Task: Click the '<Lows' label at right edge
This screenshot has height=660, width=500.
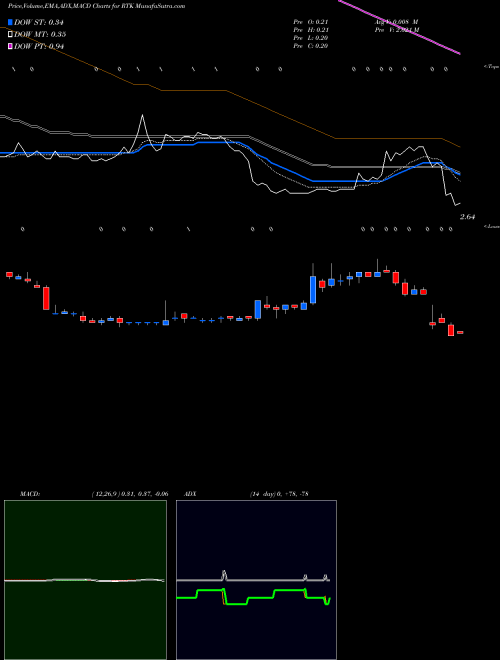Action: pyautogui.click(x=492, y=226)
